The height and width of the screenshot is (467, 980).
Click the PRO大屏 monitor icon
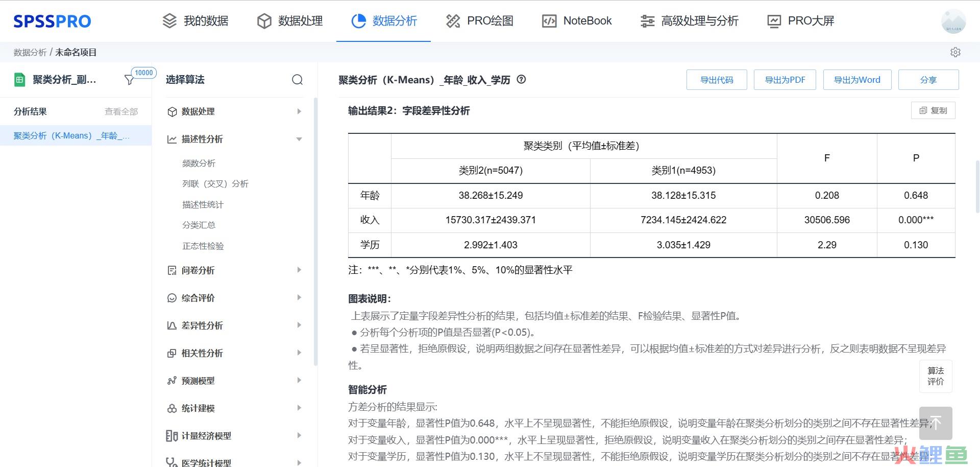pos(774,21)
